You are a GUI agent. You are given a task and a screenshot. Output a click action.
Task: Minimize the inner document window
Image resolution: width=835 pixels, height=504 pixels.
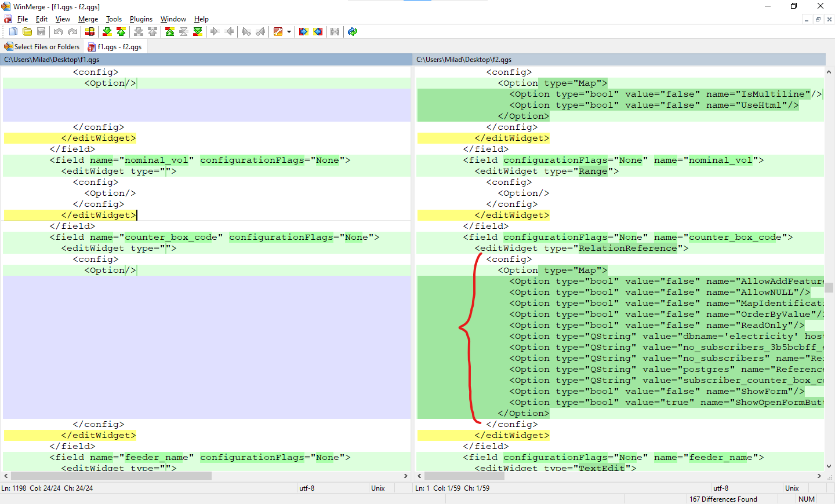(x=807, y=19)
